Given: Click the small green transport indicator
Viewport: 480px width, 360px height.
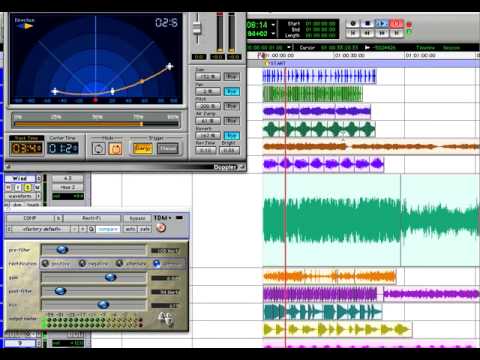Looking at the screenshot, I should point(409,32).
